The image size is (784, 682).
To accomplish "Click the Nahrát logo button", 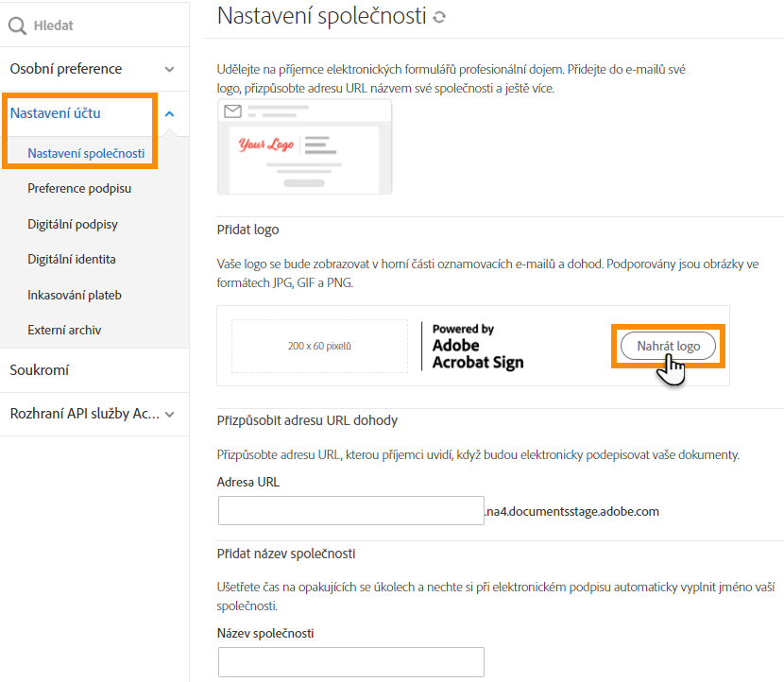I will 668,346.
